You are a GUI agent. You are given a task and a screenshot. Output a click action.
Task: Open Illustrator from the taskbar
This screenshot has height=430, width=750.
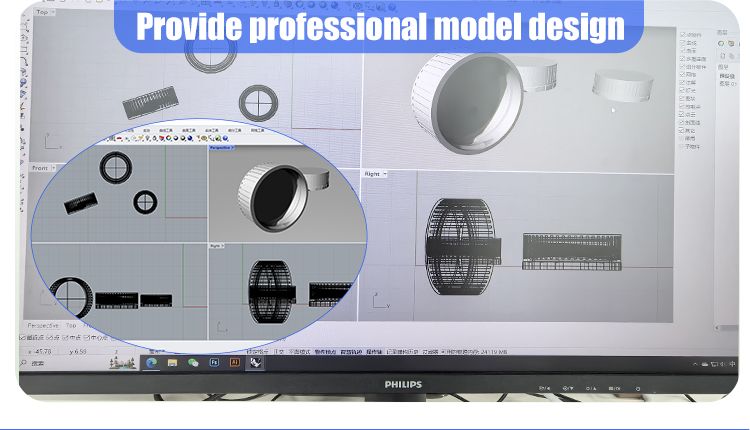(x=235, y=363)
